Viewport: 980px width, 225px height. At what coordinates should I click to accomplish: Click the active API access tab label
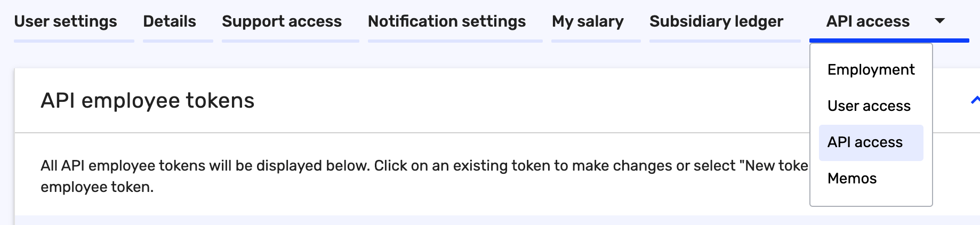pyautogui.click(x=867, y=21)
